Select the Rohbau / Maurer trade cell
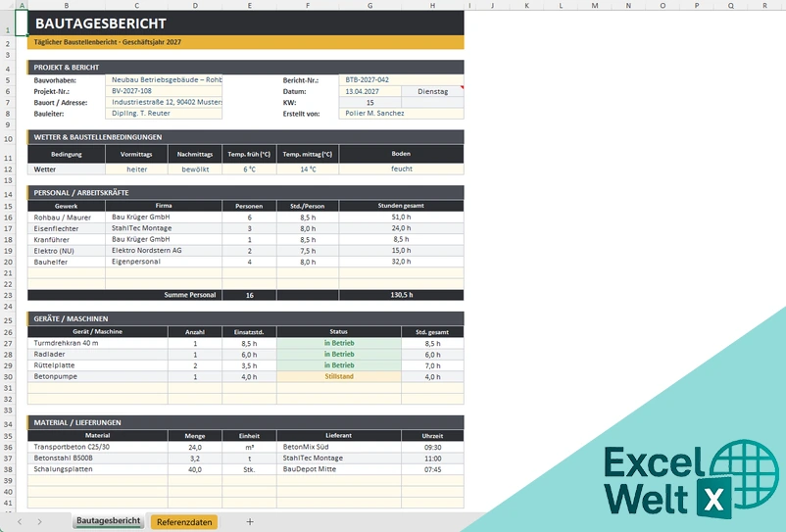This screenshot has width=786, height=532. point(67,218)
